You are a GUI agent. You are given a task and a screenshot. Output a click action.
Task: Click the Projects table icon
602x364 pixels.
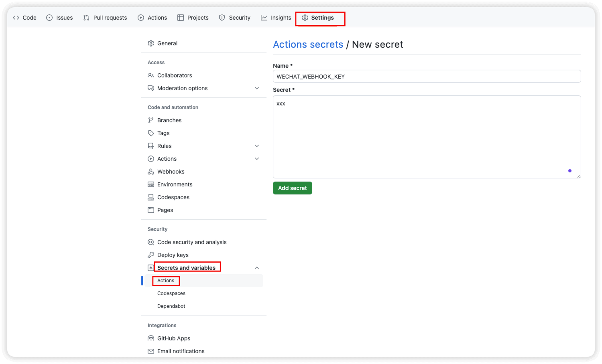pyautogui.click(x=181, y=18)
